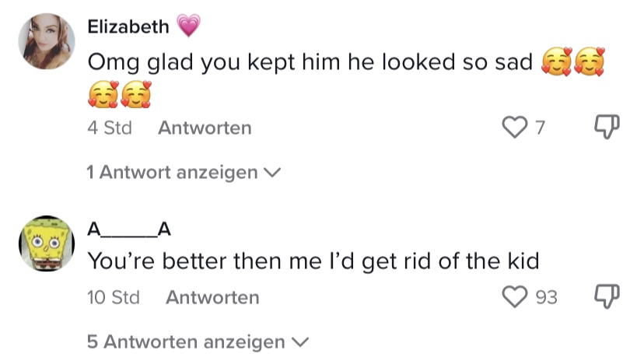Open Elizabeth's profile picture

(47, 41)
